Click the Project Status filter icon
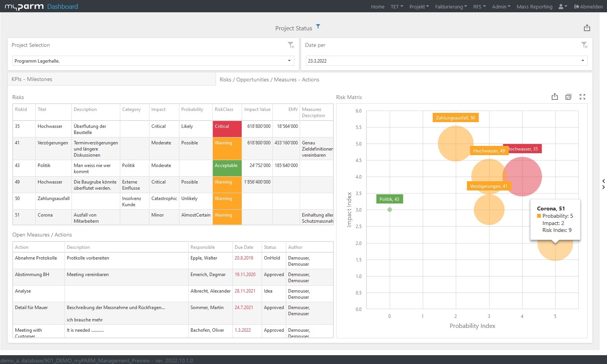 [318, 26]
